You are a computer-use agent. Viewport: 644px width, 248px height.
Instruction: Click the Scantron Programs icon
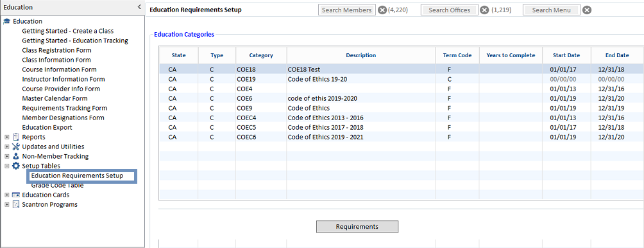click(x=16, y=204)
